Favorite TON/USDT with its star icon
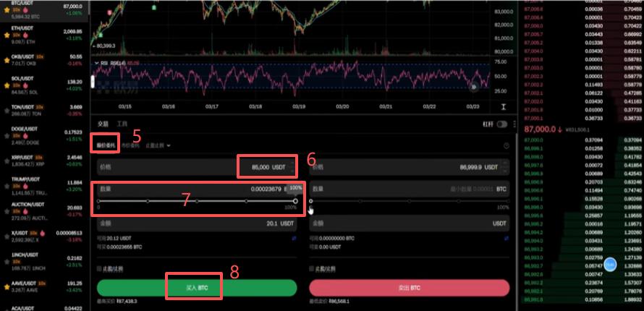 (7, 111)
